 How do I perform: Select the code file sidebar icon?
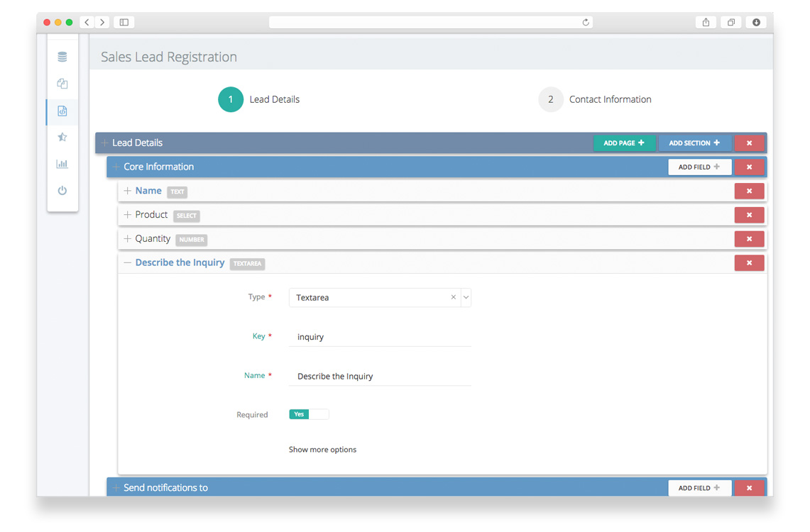62,111
